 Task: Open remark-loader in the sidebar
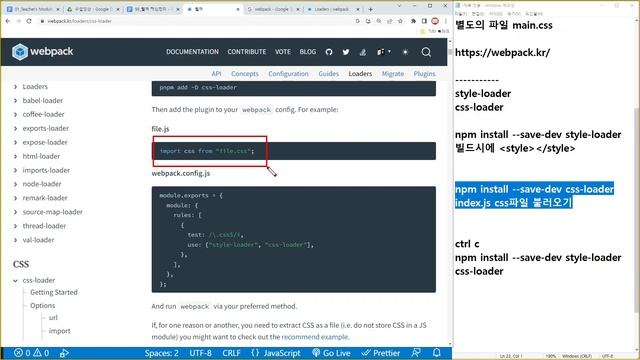(x=45, y=198)
